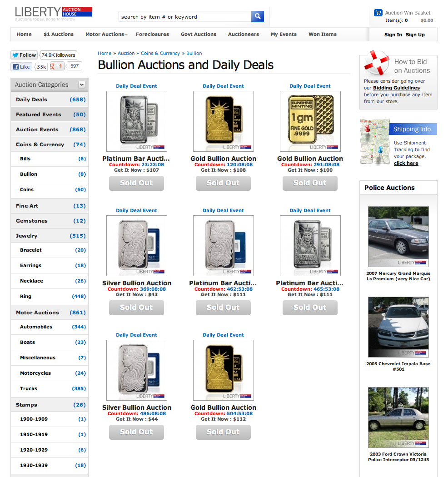The width and height of the screenshot is (448, 477).
Task: Select the 1920-1929 stamps subcategory
Action: click(x=50, y=450)
